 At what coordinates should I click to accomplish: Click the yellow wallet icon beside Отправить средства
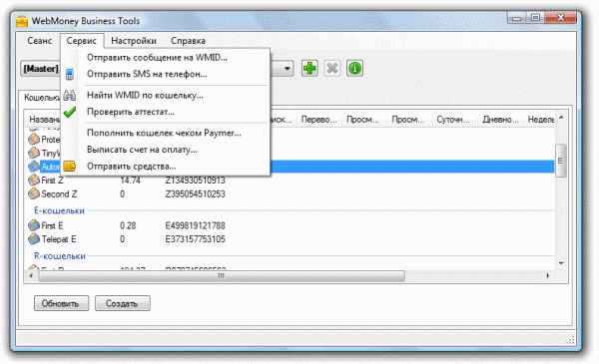[70, 167]
